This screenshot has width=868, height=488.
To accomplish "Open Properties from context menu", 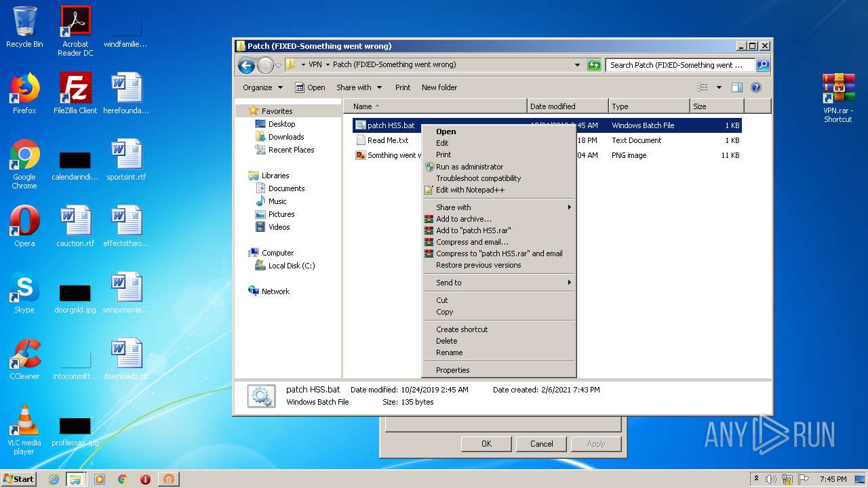I will click(x=498, y=370).
